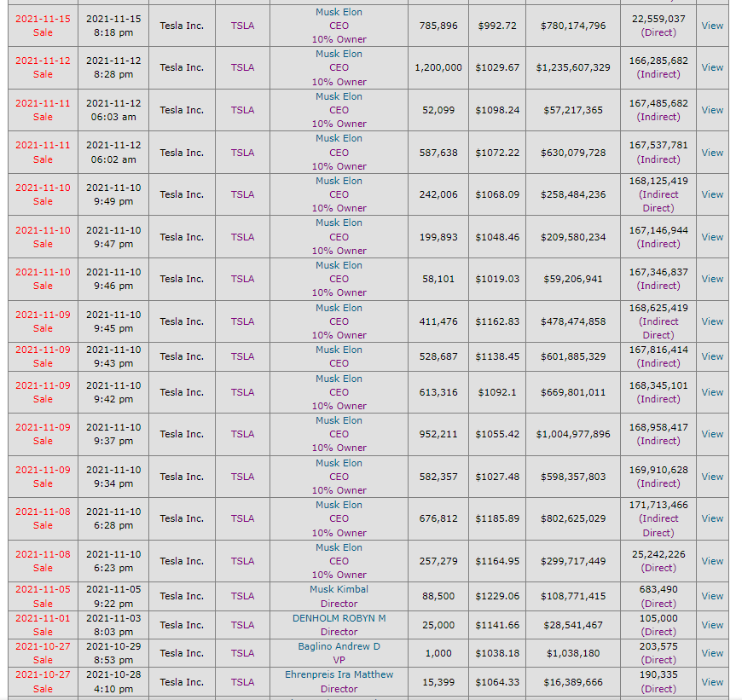Screen dimensions: 742x700
Task: Open View link for $802,625,029 sale
Action: point(712,518)
